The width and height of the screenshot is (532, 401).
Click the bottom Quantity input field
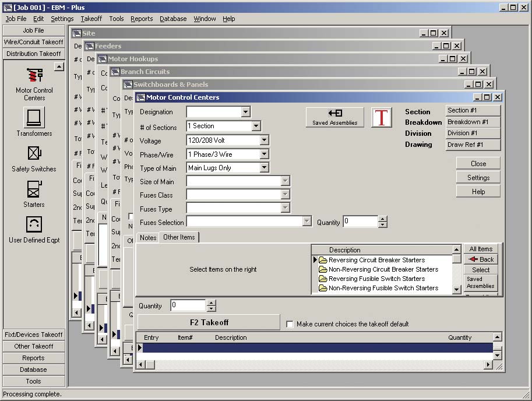pyautogui.click(x=188, y=305)
